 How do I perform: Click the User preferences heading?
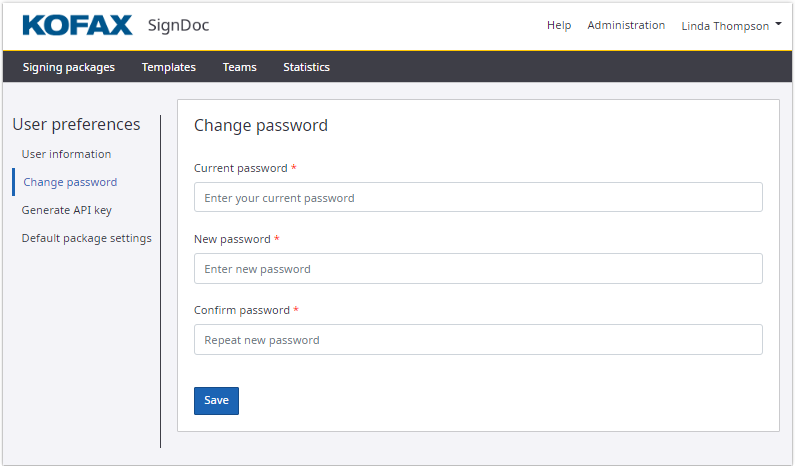pos(76,124)
